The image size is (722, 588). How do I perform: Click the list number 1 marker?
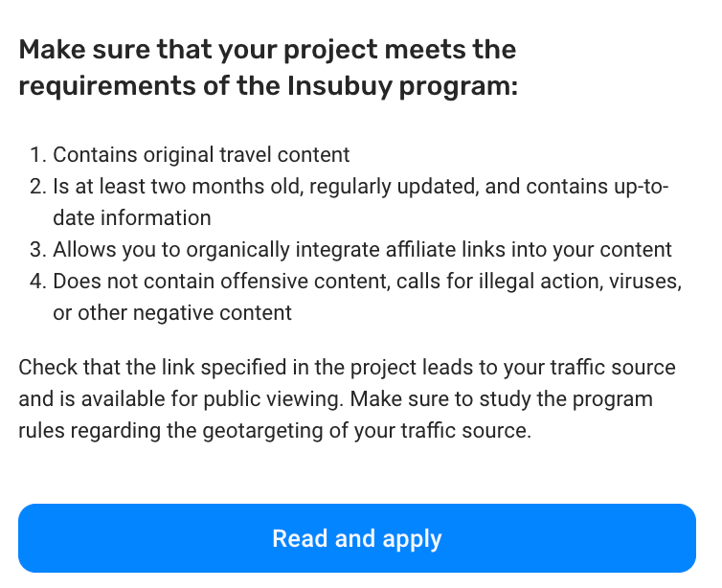[x=38, y=155]
